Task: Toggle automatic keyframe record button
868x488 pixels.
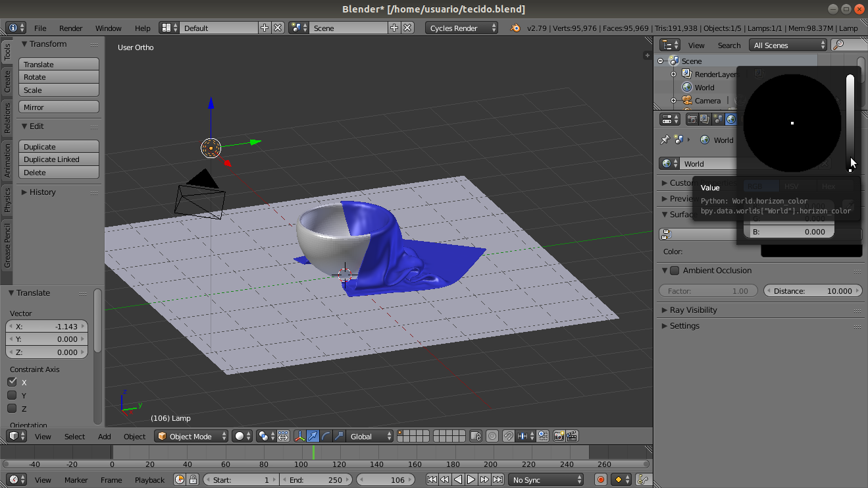Action: pos(600,479)
